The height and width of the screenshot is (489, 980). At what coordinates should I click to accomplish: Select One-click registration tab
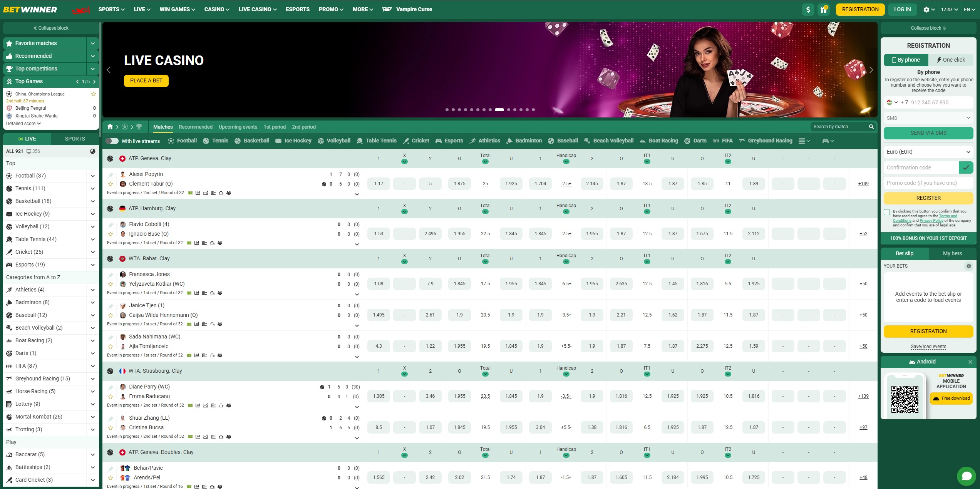pos(951,60)
